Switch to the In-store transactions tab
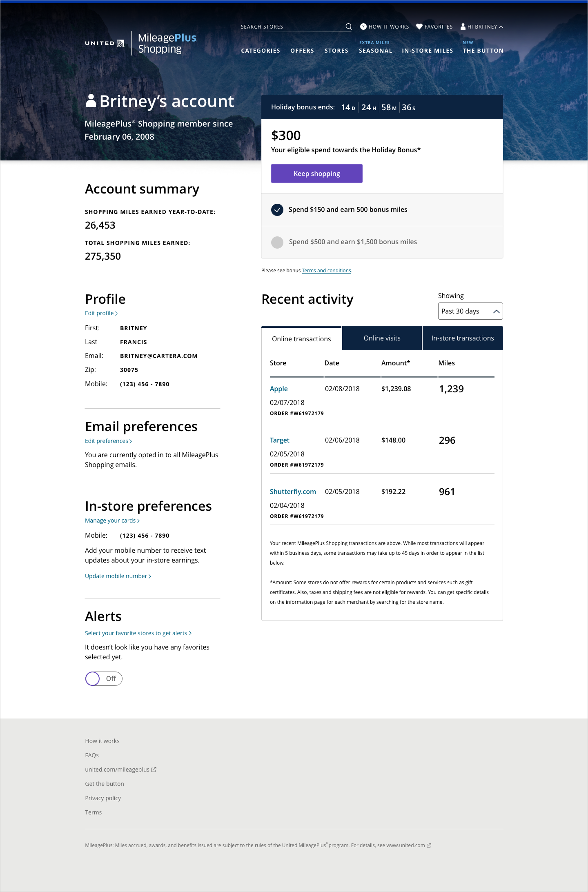Image resolution: width=588 pixels, height=892 pixels. pos(462,338)
